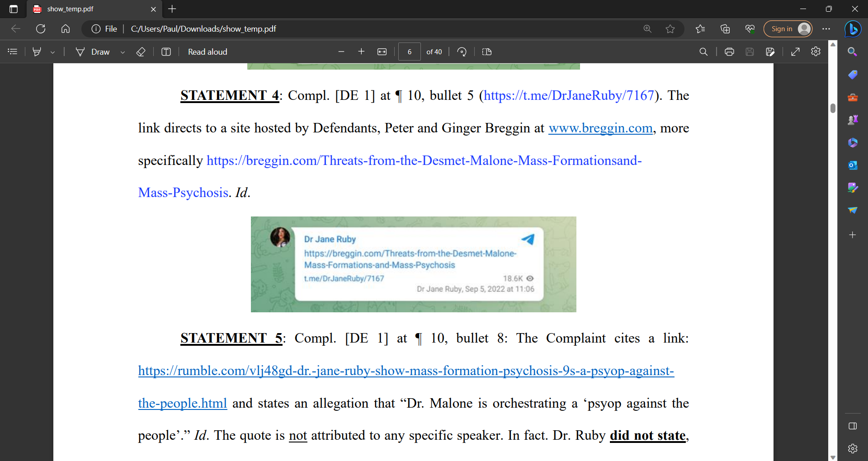Image resolution: width=868 pixels, height=461 pixels.
Task: Open the sidebar Outlook icon
Action: pyautogui.click(x=853, y=165)
